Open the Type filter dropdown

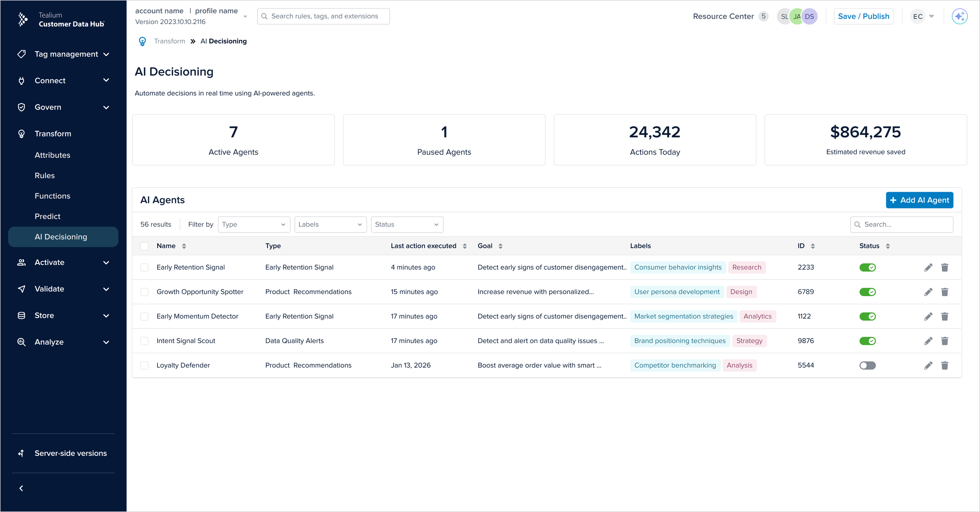pyautogui.click(x=254, y=225)
